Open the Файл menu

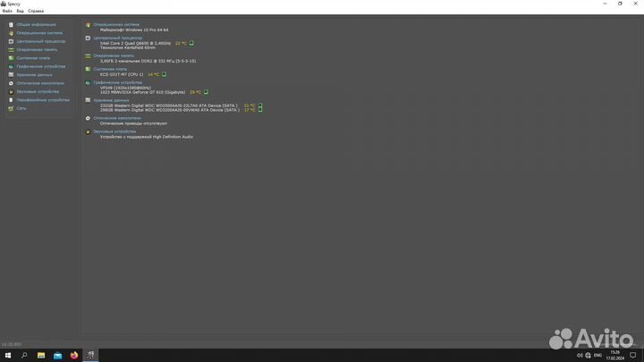pyautogui.click(x=7, y=11)
